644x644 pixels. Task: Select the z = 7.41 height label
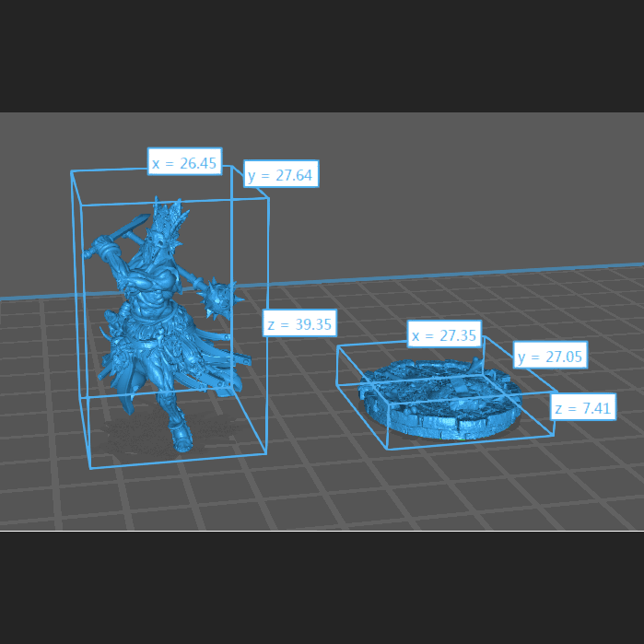pos(584,407)
